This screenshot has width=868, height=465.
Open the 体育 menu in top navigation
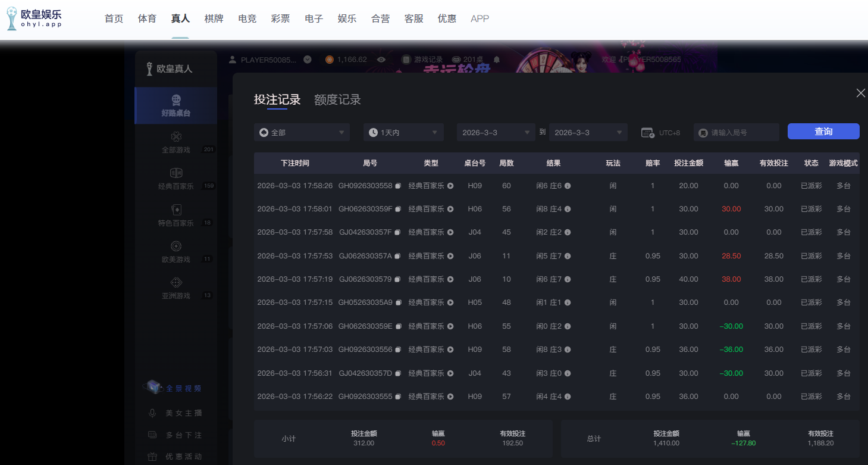click(x=147, y=18)
